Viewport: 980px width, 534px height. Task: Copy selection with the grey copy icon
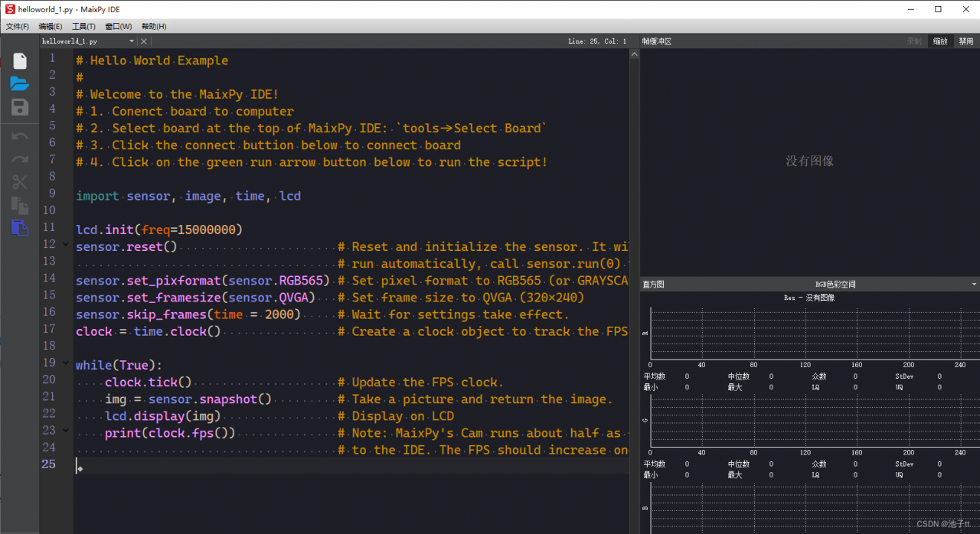(x=20, y=205)
